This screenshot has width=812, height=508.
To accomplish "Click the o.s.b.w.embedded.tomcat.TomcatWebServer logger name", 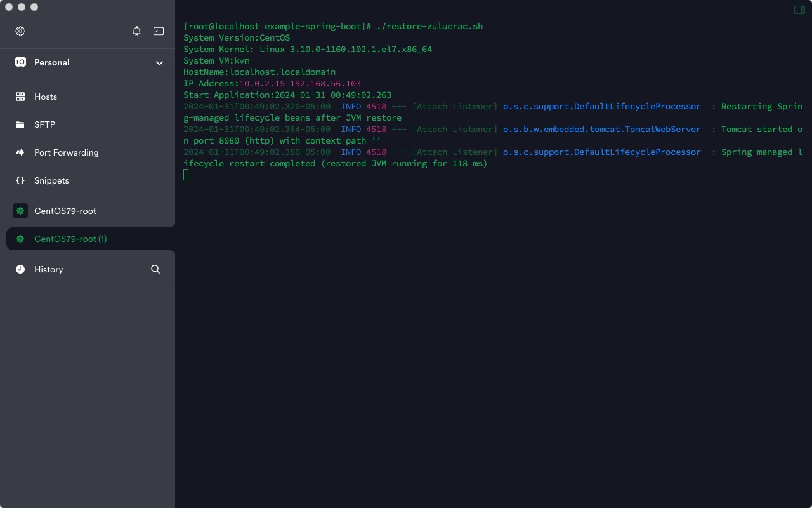I will click(602, 129).
